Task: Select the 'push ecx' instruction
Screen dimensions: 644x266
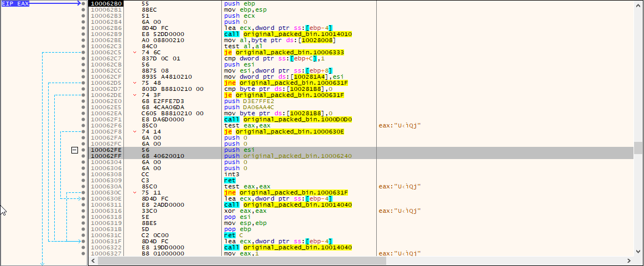Action: (239, 16)
